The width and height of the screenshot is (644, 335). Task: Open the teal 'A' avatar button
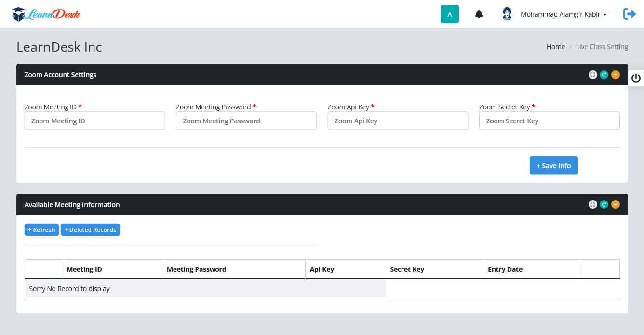(450, 14)
